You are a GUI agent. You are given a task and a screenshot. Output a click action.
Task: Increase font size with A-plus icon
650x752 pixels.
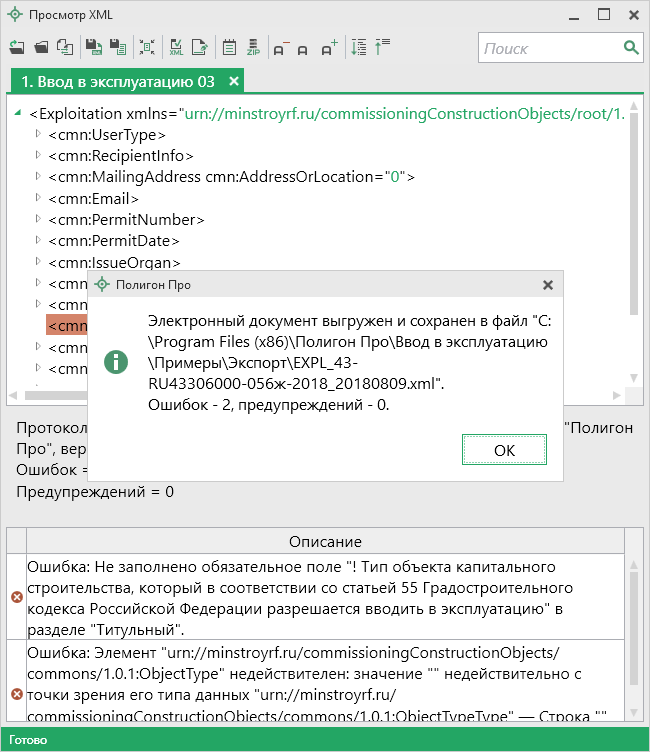pyautogui.click(x=330, y=47)
